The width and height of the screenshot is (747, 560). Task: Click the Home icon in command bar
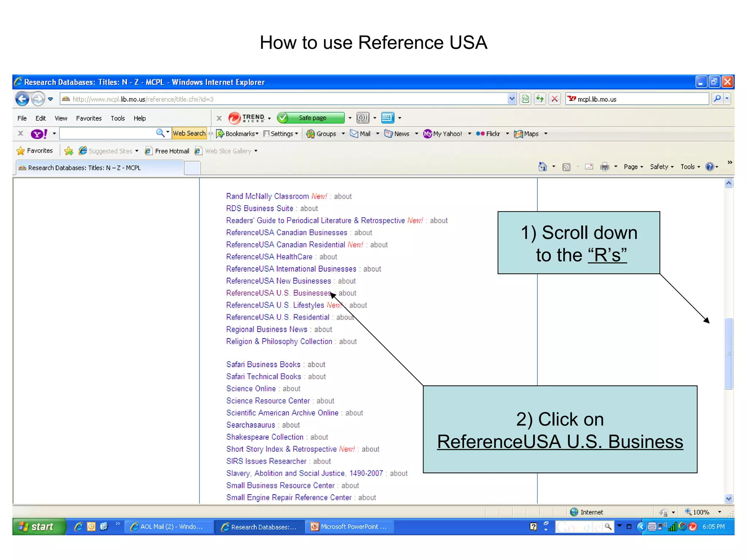click(x=543, y=167)
